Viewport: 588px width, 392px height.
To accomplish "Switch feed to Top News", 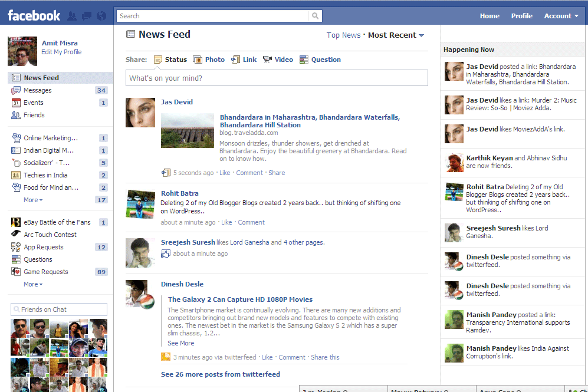I will pyautogui.click(x=343, y=35).
